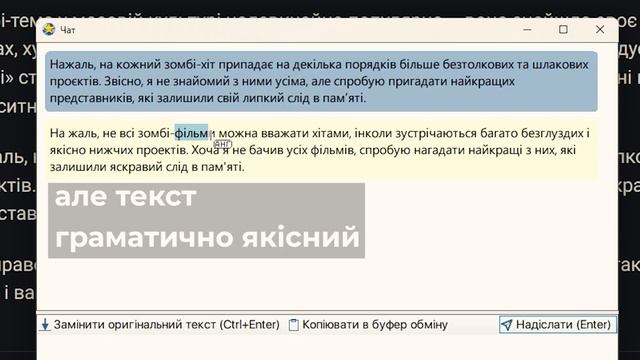Maximize the Чат window

pos(563,29)
